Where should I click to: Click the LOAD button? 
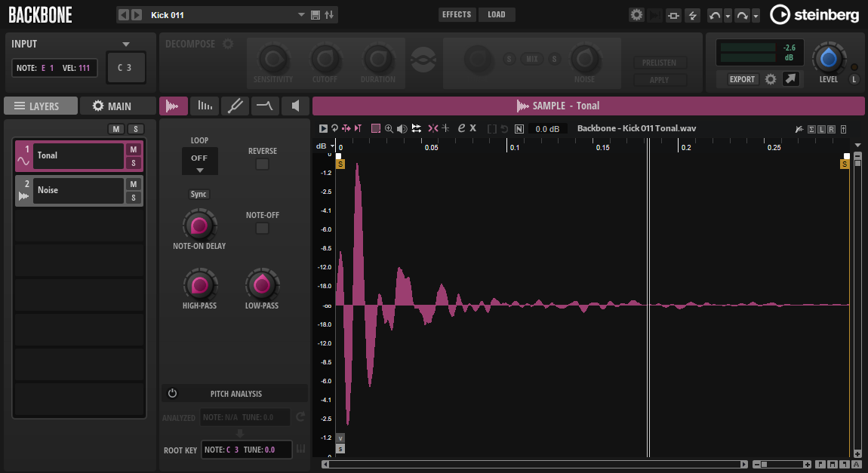coord(497,14)
